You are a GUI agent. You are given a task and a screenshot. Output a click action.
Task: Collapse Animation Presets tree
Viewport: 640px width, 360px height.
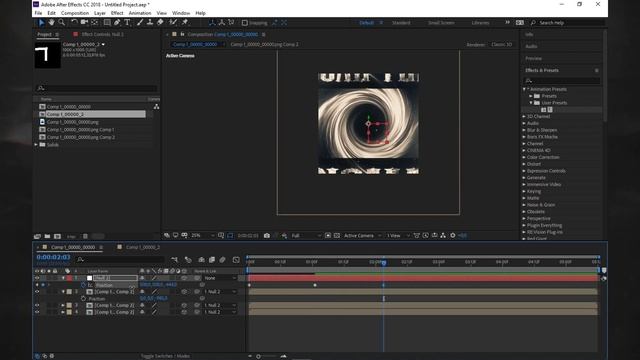(x=524, y=89)
